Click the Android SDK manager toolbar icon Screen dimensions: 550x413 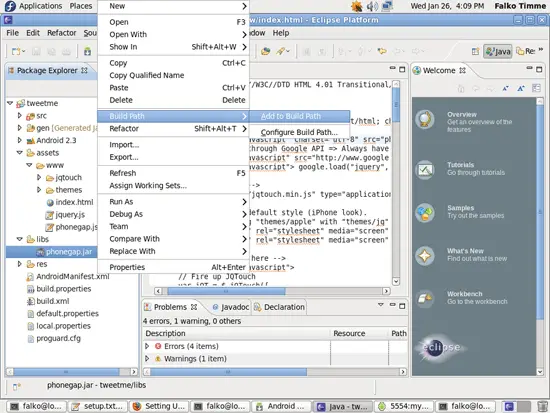point(87,52)
